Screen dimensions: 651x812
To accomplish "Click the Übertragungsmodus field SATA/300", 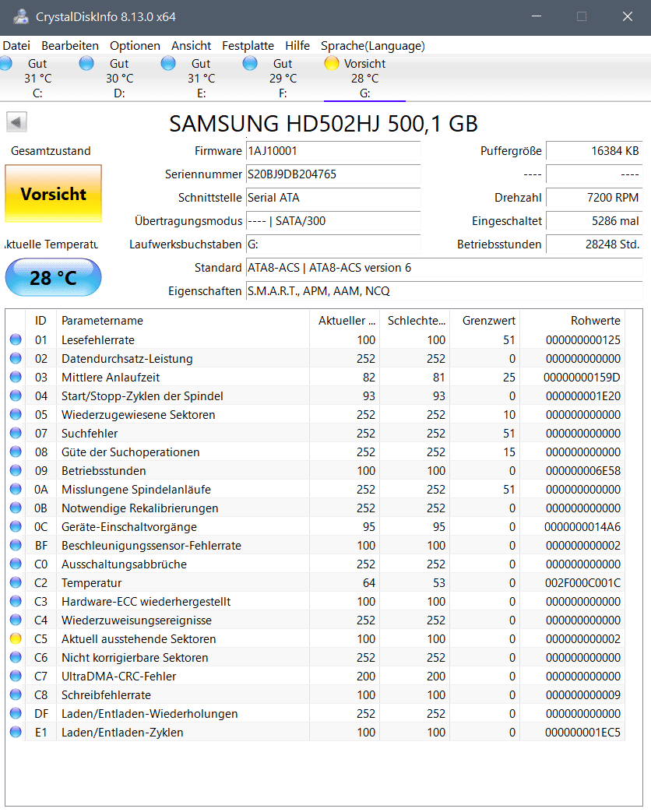I will [333, 220].
